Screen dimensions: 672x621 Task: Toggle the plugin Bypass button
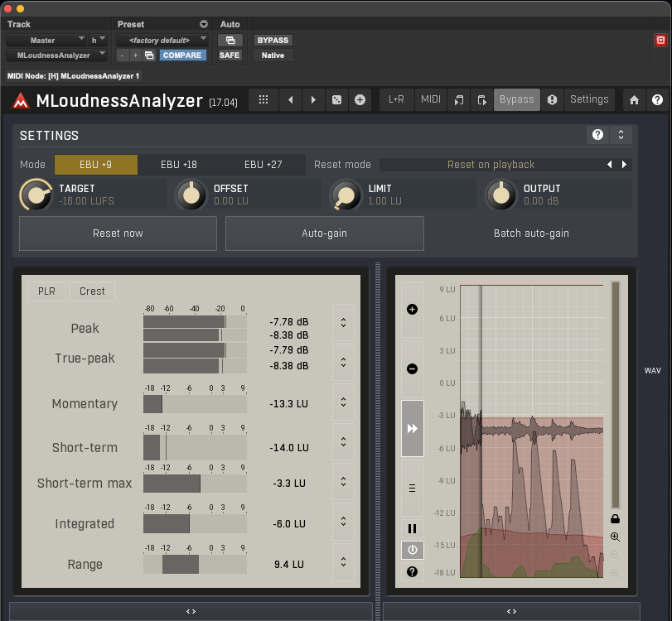(517, 99)
